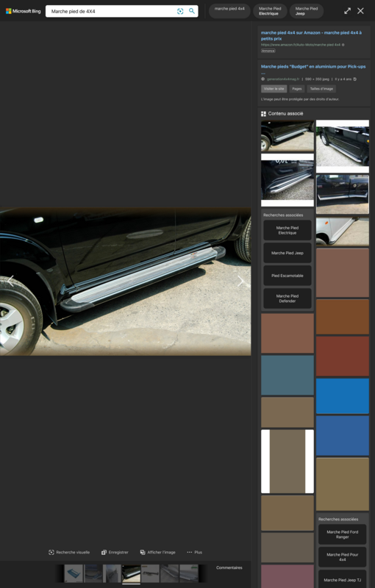
Task: Click the Contenu associé grid icon
Action: tap(263, 114)
